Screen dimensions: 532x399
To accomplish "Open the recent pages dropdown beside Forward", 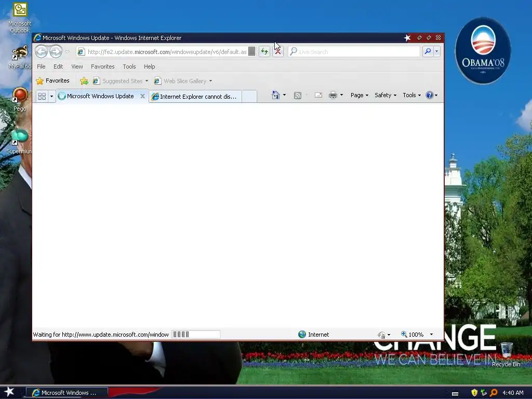I will click(x=67, y=52).
